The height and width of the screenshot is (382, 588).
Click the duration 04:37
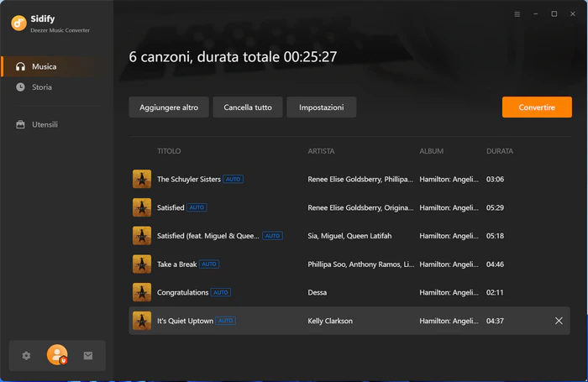pyautogui.click(x=495, y=321)
